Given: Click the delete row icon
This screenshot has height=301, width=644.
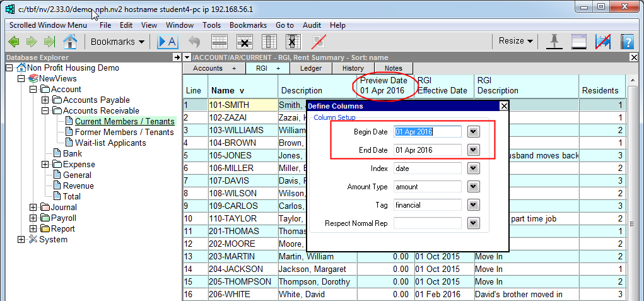Looking at the screenshot, I should (244, 42).
